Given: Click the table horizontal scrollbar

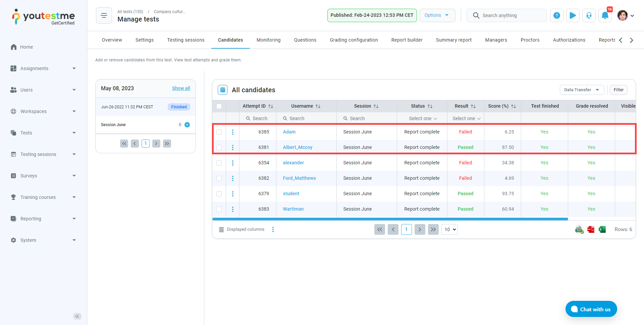Looking at the screenshot, I should 390,219.
